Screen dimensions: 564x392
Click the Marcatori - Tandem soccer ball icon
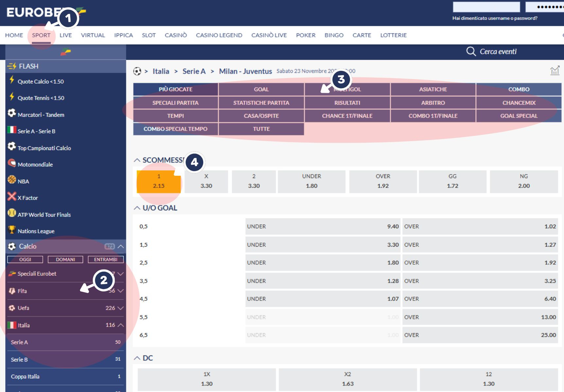(11, 114)
